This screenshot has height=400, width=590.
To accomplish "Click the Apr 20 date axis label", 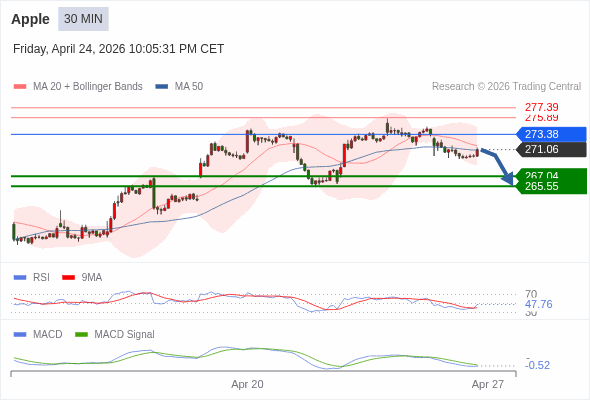I will [x=247, y=384].
